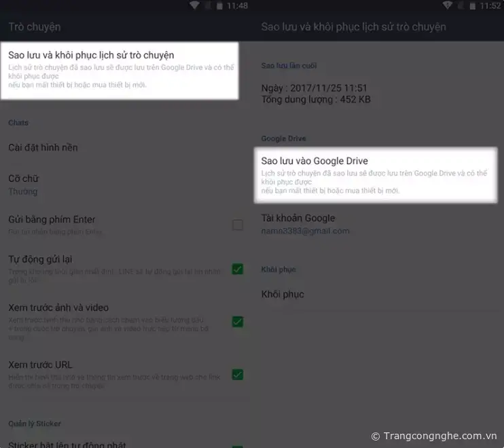Screen dimensions: 504x448
Task: Open 'Sao lưu và khôi phục' in Trò chuyện list
Action: tap(120, 71)
